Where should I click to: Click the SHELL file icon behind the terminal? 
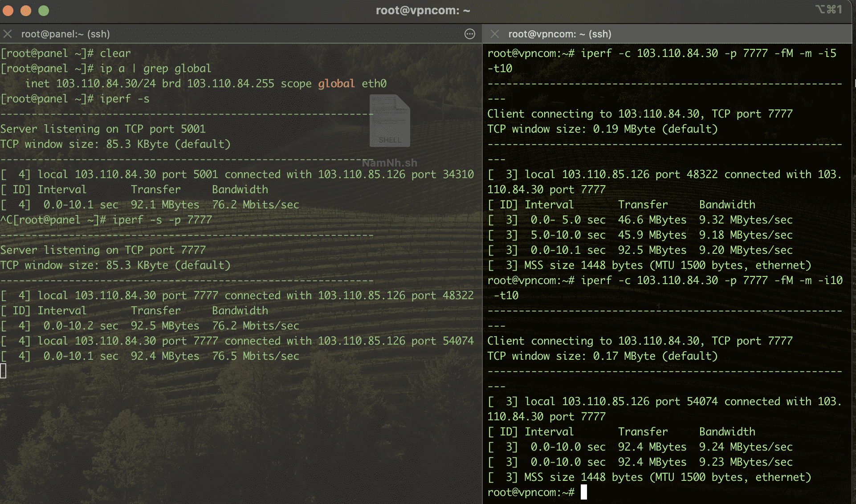point(390,121)
